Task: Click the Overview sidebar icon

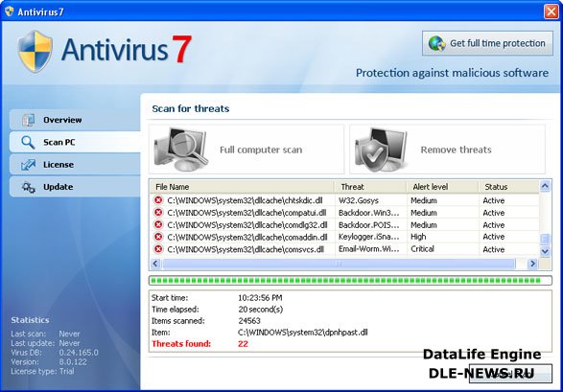Action: coord(29,120)
